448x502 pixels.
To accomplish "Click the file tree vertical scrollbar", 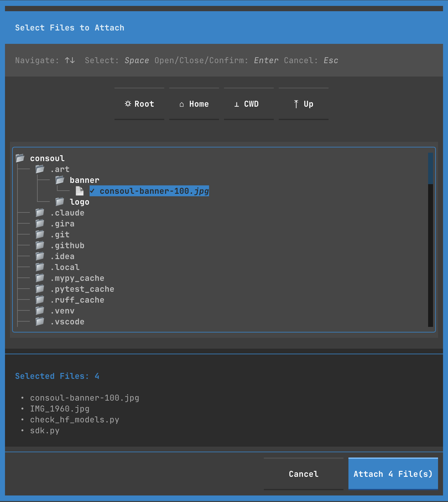I will pyautogui.click(x=430, y=239).
